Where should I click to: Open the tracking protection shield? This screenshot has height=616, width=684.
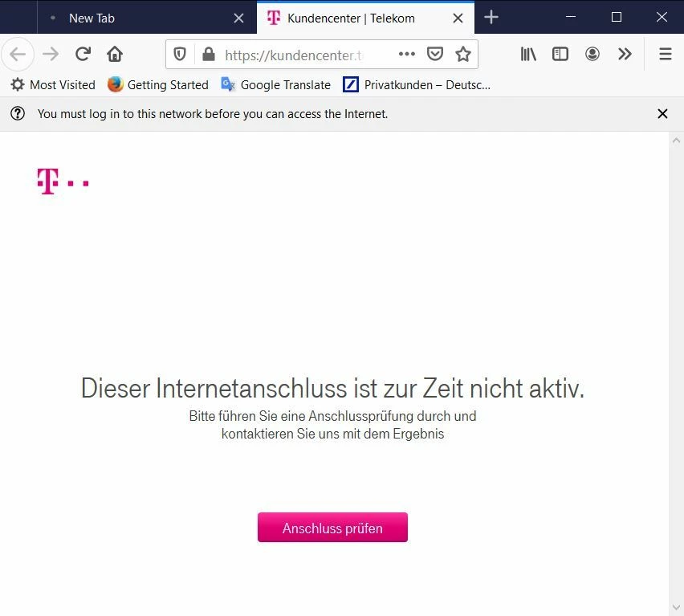tap(180, 54)
